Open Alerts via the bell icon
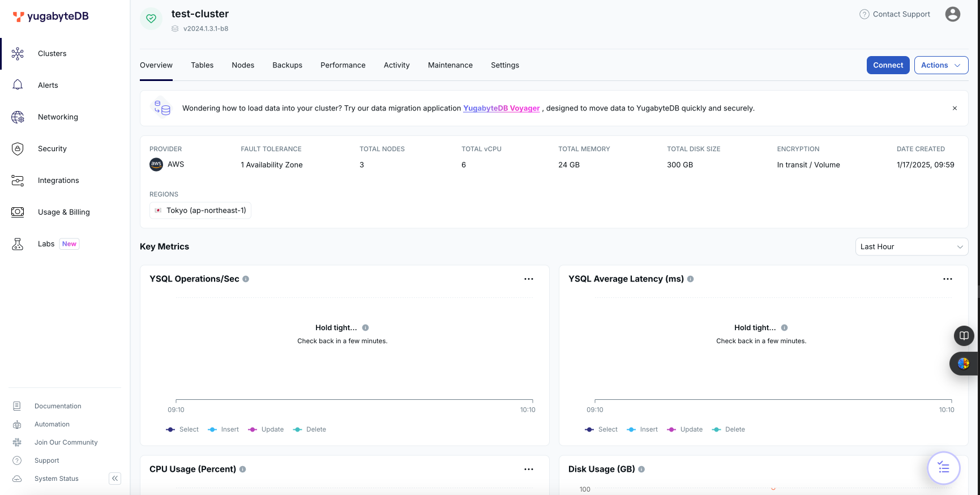 pos(18,85)
